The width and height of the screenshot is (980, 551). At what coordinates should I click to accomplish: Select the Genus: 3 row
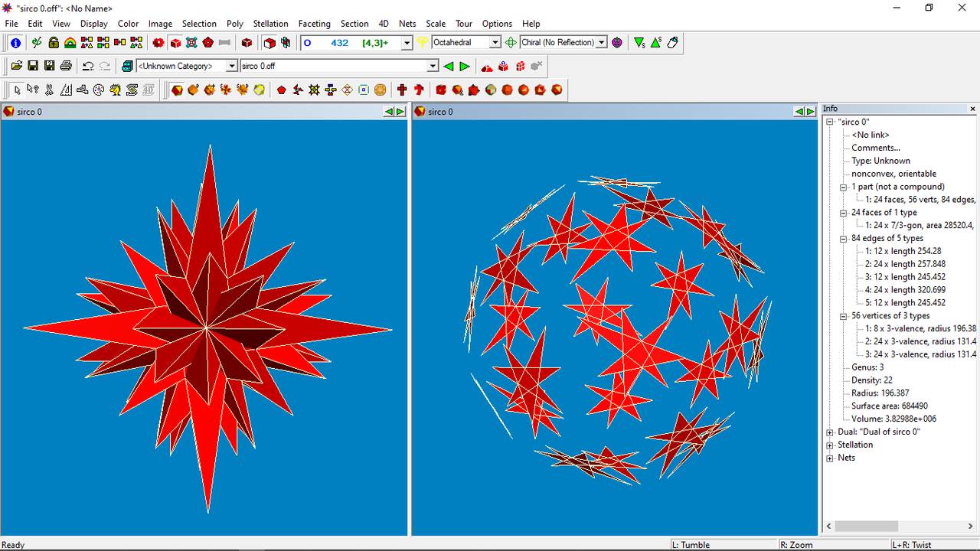click(x=867, y=367)
